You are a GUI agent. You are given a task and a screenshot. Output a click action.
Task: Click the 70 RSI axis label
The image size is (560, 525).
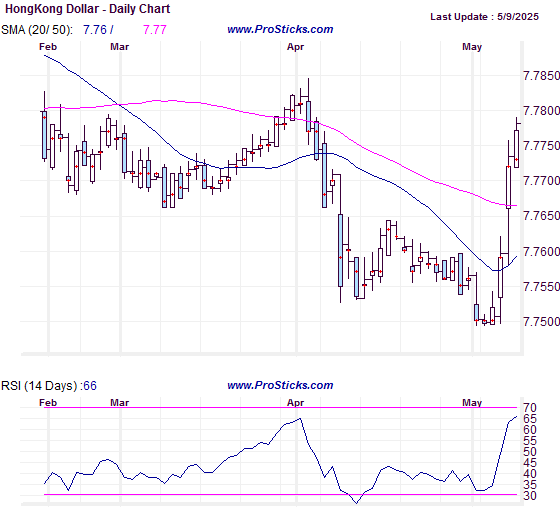(x=530, y=408)
